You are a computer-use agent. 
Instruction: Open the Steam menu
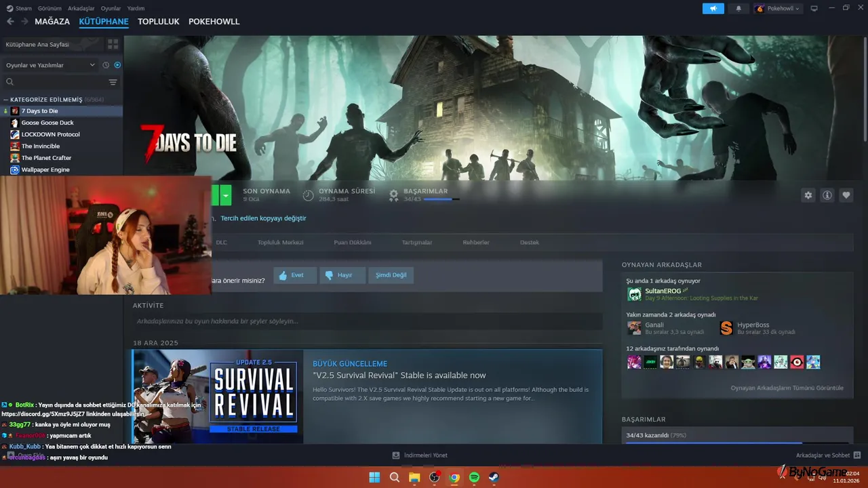(20, 8)
